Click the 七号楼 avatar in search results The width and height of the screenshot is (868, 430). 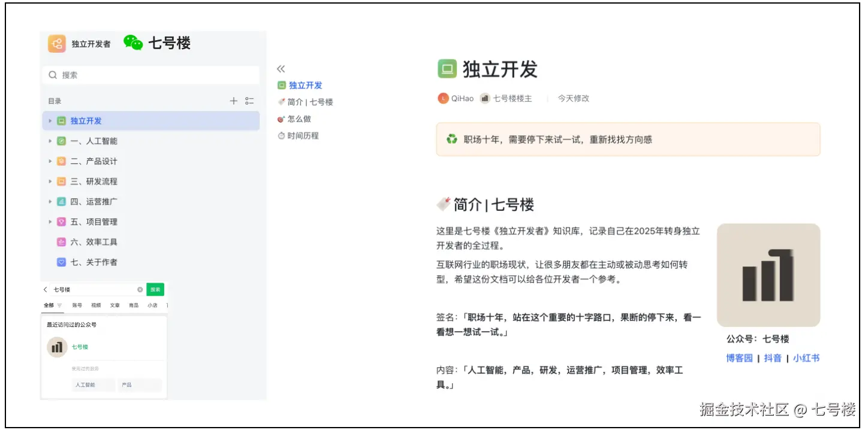pos(57,347)
